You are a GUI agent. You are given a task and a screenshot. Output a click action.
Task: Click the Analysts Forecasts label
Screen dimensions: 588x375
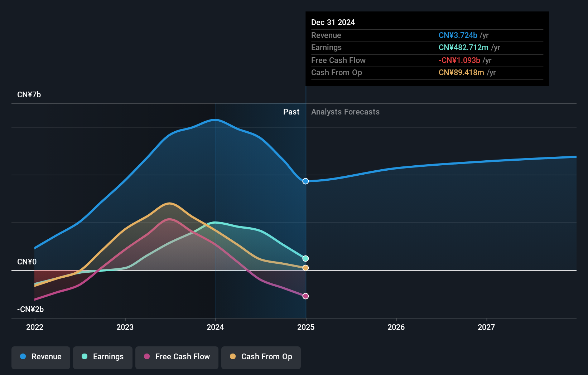click(x=345, y=112)
